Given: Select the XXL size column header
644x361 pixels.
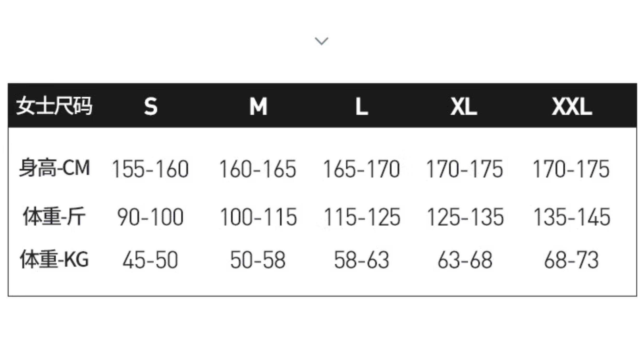Looking at the screenshot, I should [x=572, y=106].
